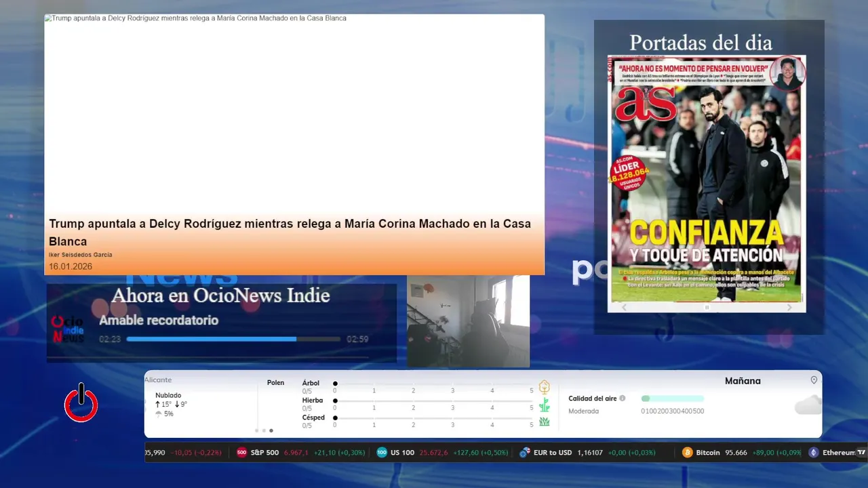Click the Árbol pollen level scale

click(433, 384)
